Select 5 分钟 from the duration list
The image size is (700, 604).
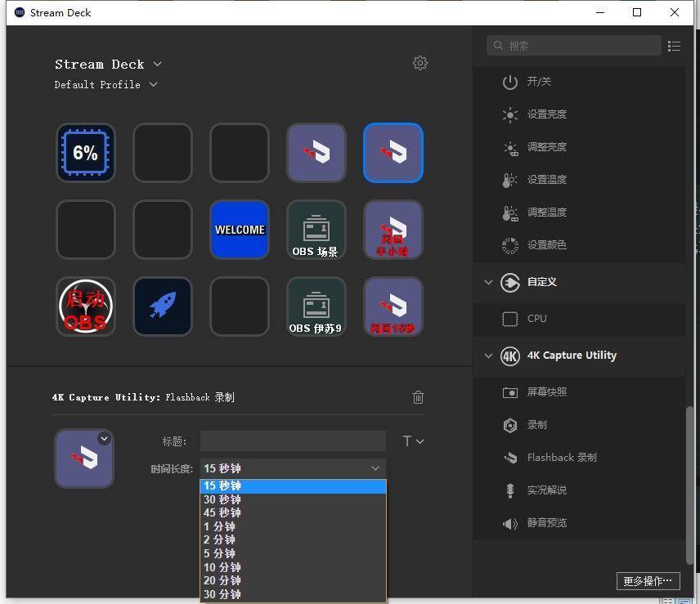[x=293, y=553]
